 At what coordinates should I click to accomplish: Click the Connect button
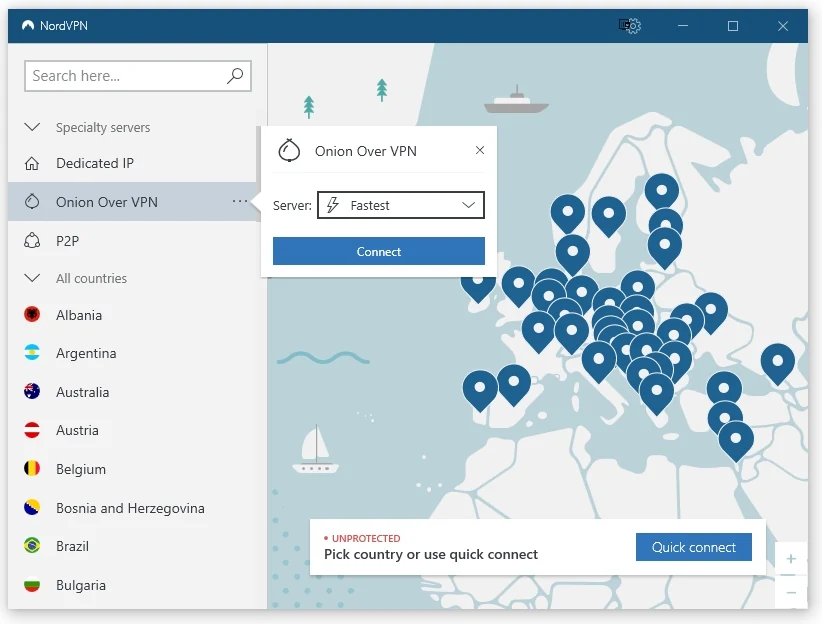point(378,251)
